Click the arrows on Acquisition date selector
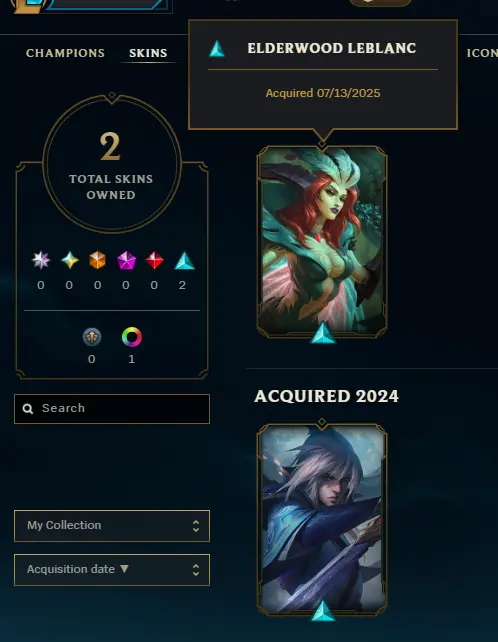Image resolution: width=498 pixels, height=642 pixels. tap(196, 570)
